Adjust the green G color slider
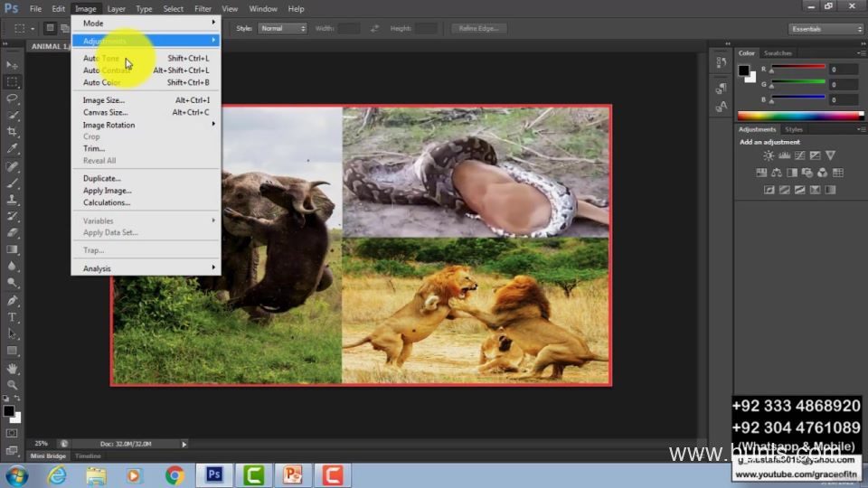The width and height of the screenshot is (868, 488). [x=797, y=84]
